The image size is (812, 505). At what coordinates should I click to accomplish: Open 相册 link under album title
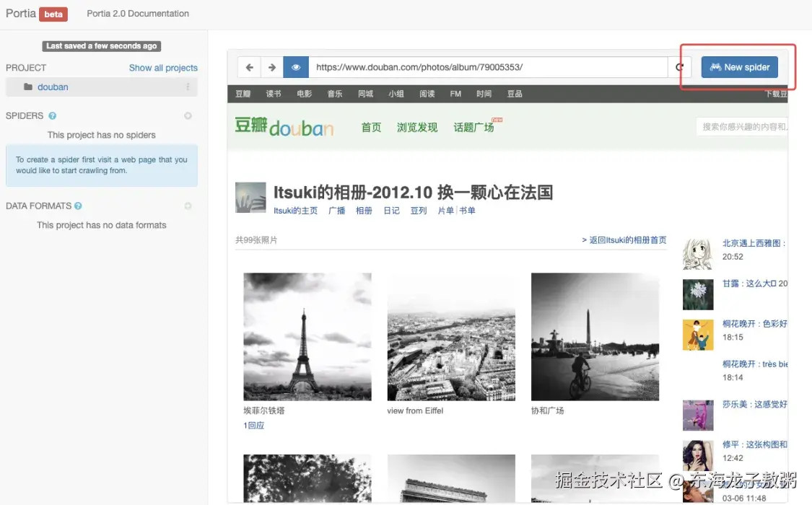(x=364, y=211)
